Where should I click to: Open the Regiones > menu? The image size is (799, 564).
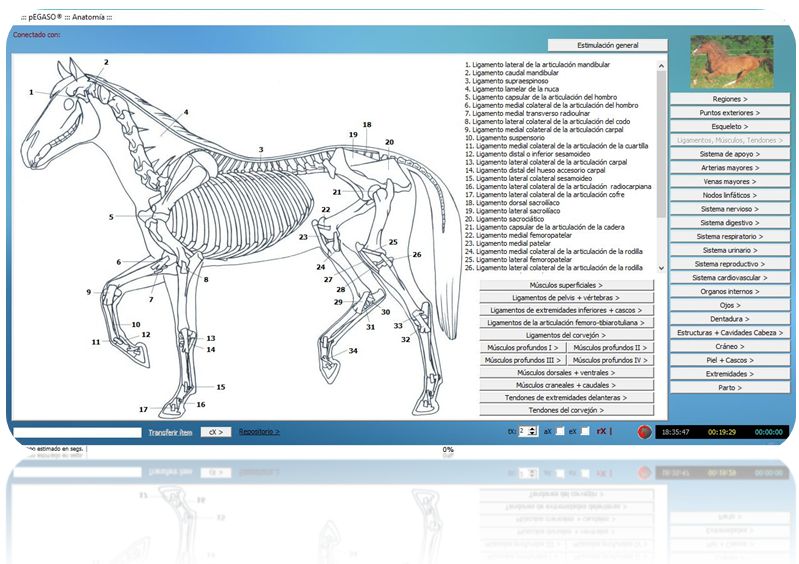[730, 99]
